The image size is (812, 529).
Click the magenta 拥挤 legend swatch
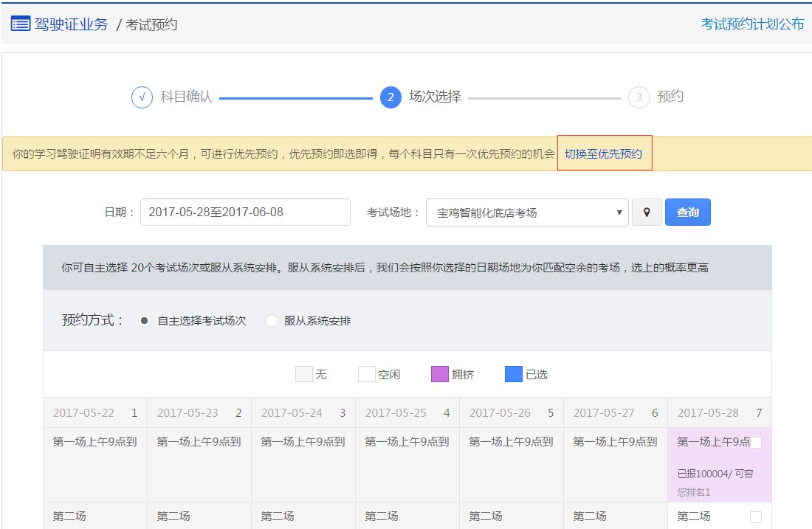tap(441, 373)
